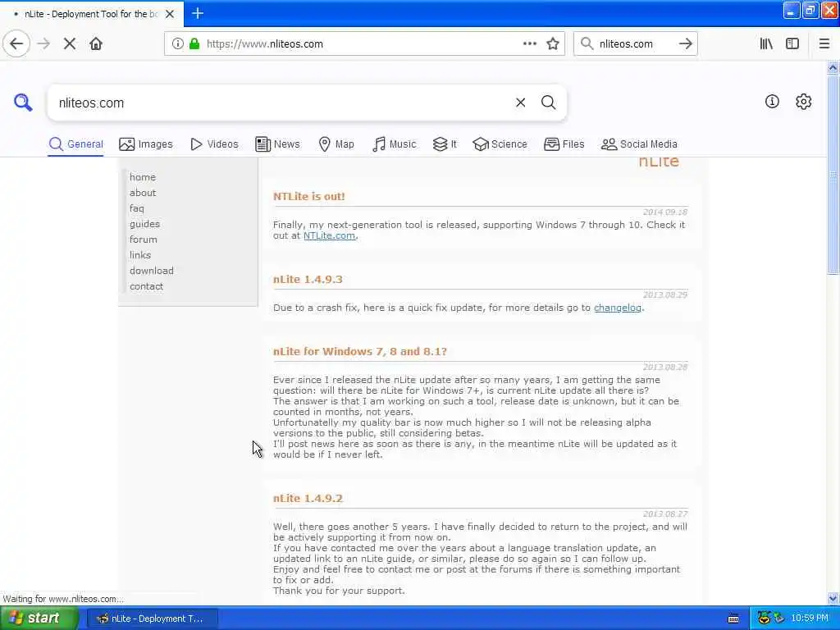This screenshot has width=840, height=630.
Task: Run the search with the magnifier button
Action: pyautogui.click(x=548, y=103)
